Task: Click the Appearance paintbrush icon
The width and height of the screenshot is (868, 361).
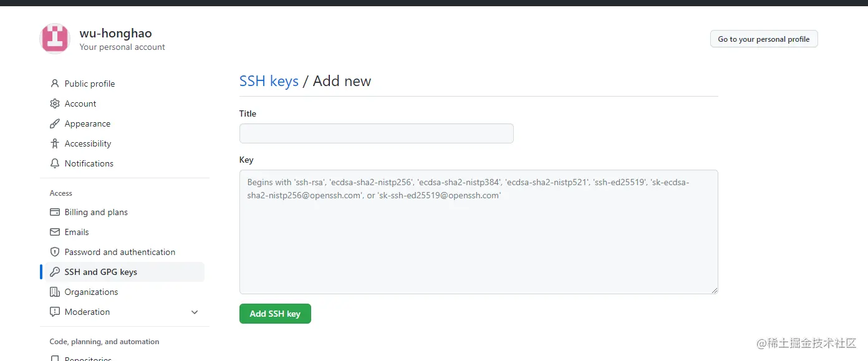Action: pos(55,123)
